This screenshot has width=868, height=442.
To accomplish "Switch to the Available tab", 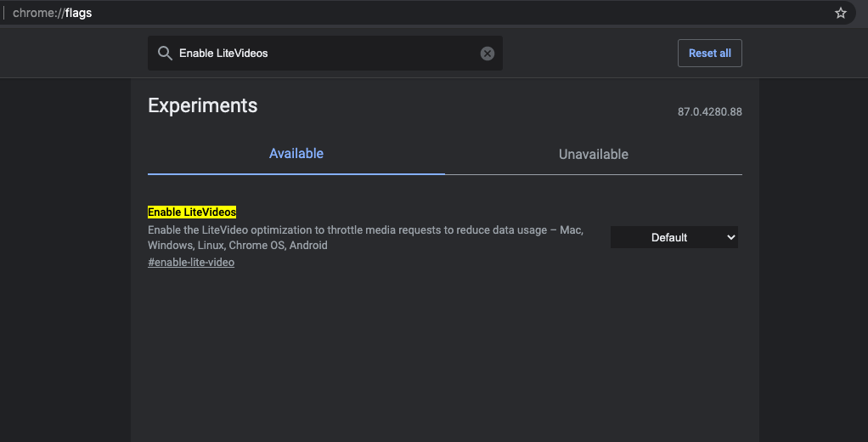I will pos(296,154).
